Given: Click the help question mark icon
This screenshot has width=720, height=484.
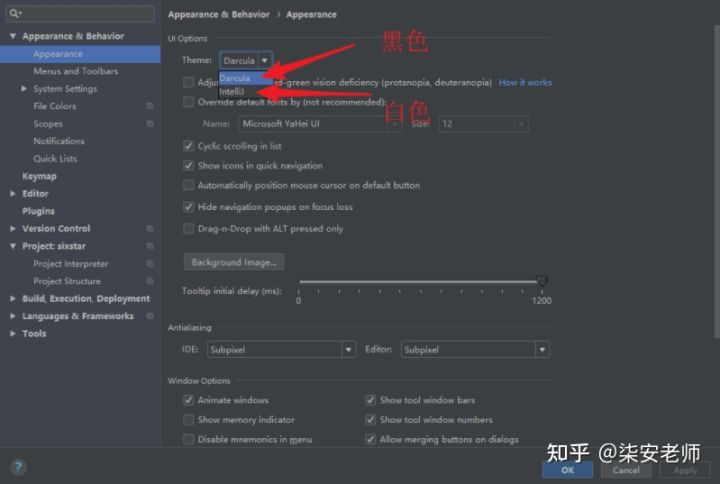Looking at the screenshot, I should click(18, 467).
